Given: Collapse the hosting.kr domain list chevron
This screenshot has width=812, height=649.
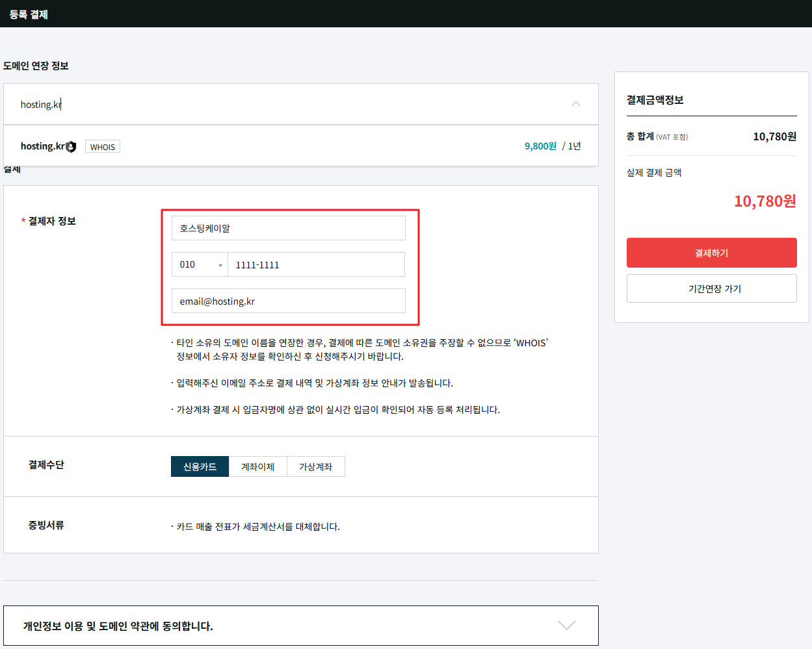Looking at the screenshot, I should [576, 104].
